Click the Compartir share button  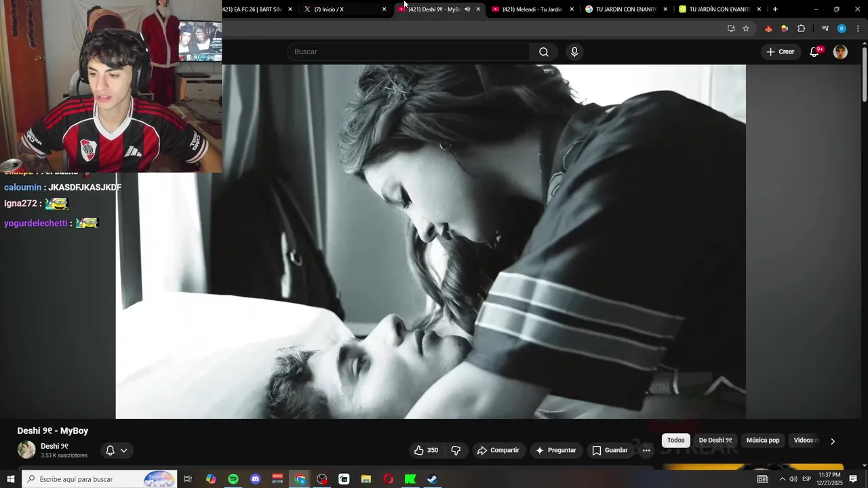pos(498,450)
